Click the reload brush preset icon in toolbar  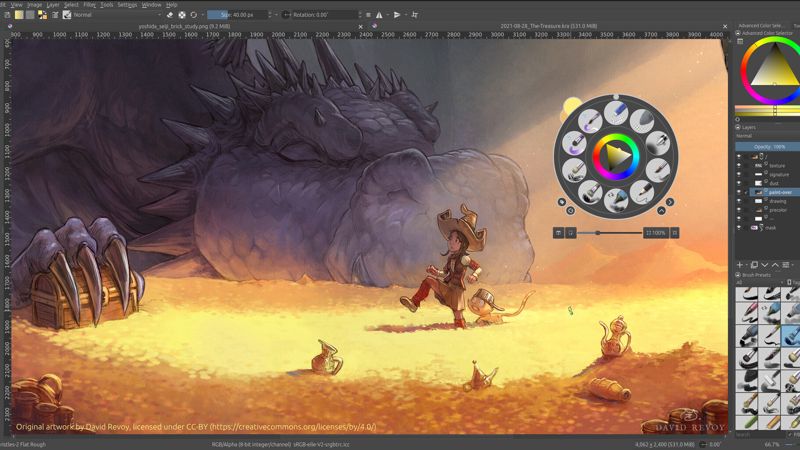(x=193, y=15)
